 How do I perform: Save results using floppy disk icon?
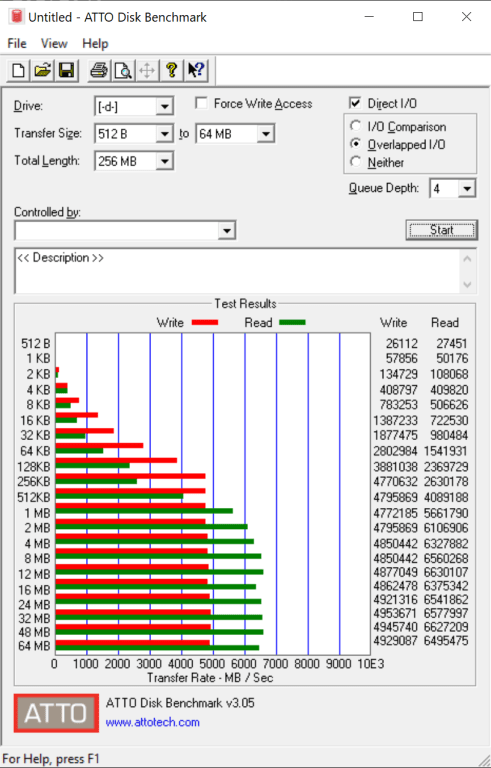[x=66, y=71]
